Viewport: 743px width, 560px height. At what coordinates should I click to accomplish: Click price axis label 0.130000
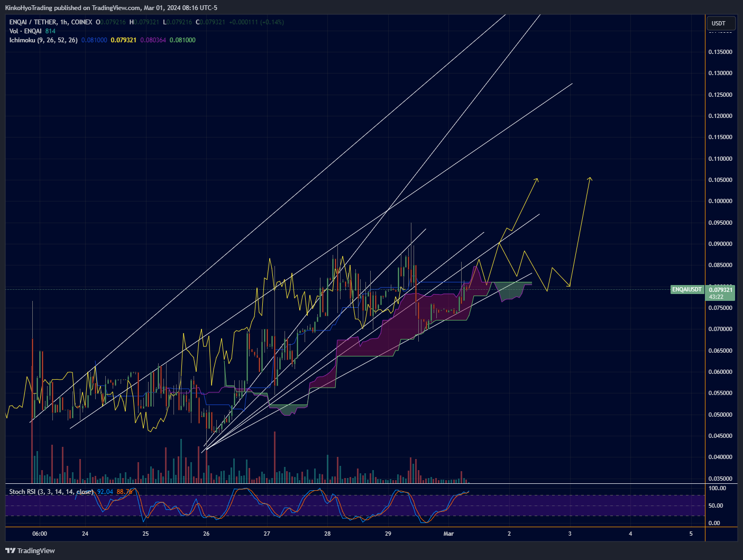(720, 73)
